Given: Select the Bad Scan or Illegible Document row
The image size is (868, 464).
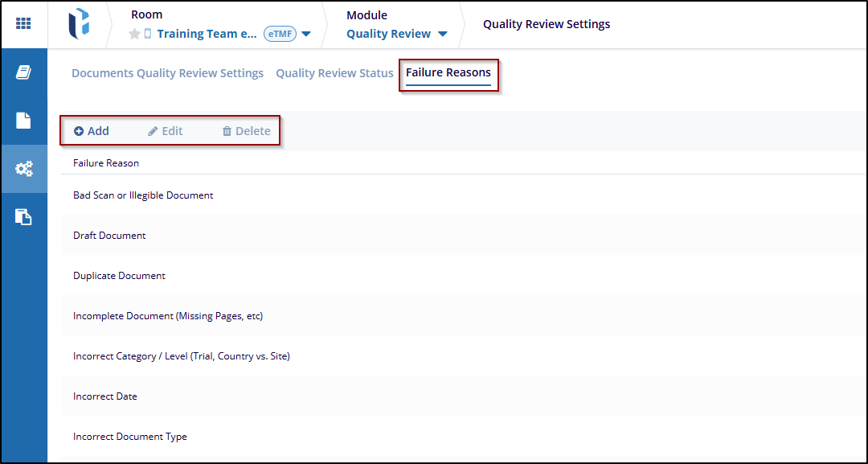Looking at the screenshot, I should coord(143,195).
